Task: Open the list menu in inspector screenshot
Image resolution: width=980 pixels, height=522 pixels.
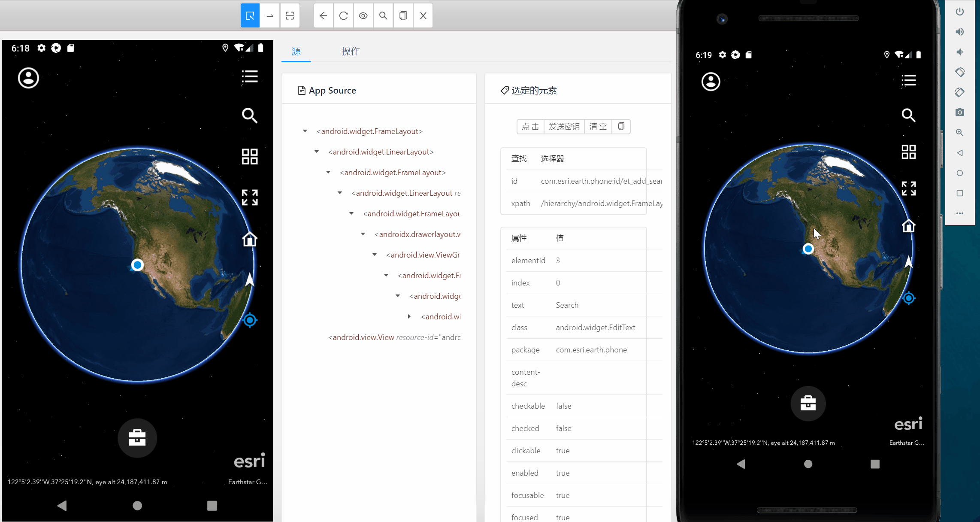Action: click(250, 76)
